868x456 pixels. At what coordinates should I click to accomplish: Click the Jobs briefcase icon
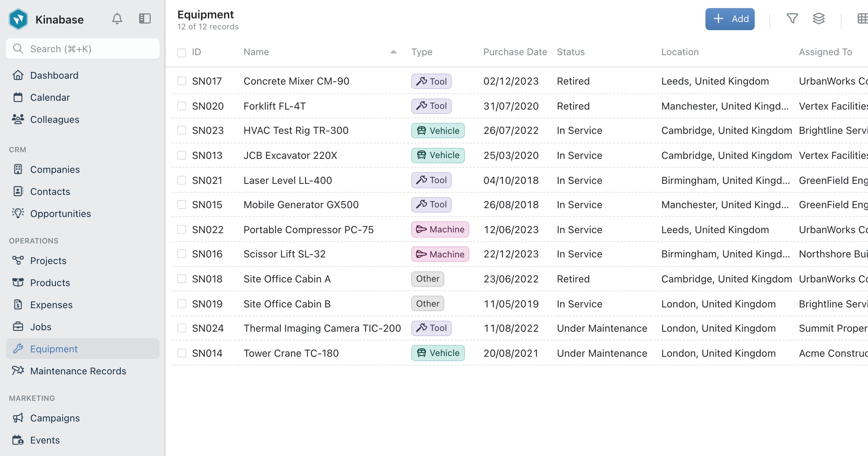tap(18, 327)
